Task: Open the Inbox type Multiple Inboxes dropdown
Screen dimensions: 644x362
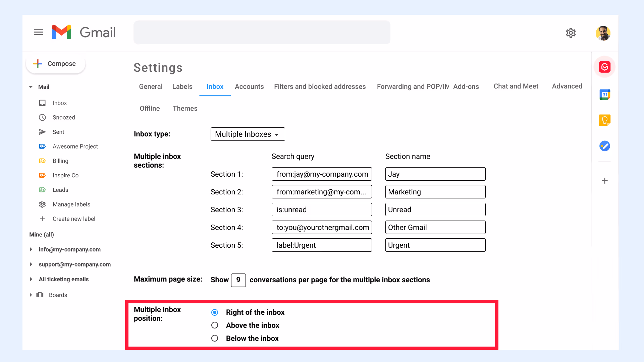Action: click(x=248, y=134)
